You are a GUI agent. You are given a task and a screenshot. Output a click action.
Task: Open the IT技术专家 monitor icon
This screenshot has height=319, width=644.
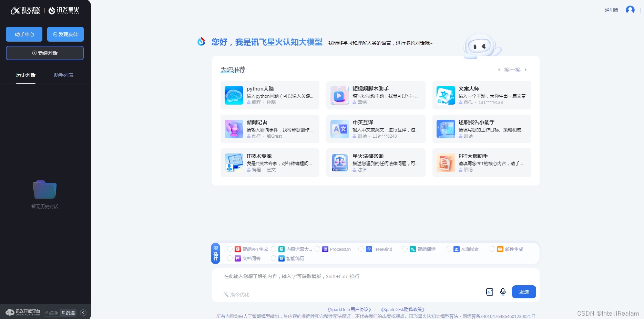click(234, 163)
